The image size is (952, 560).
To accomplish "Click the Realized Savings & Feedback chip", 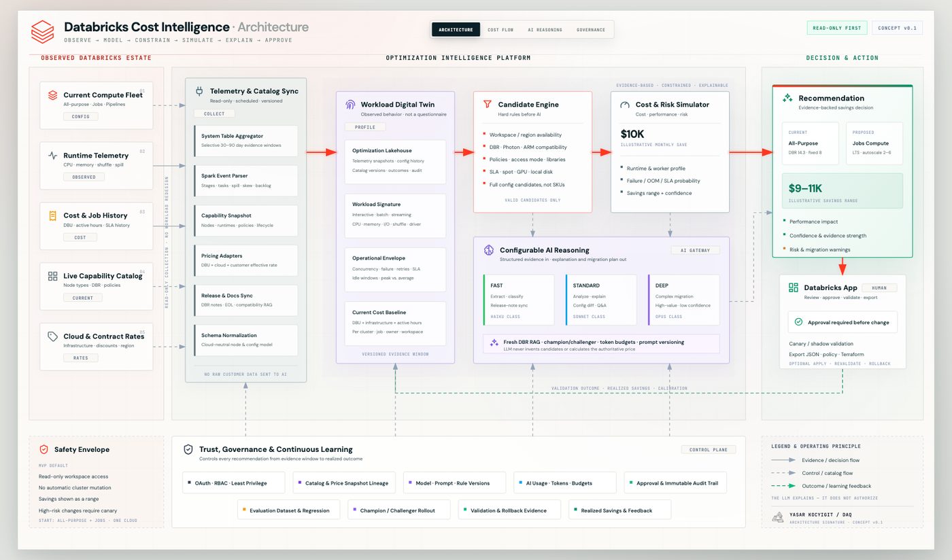I will (620, 510).
